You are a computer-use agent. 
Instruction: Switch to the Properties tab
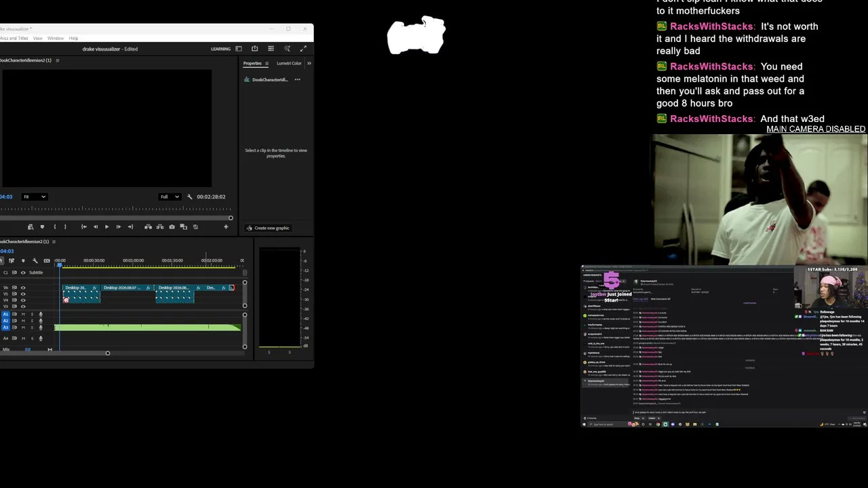point(252,63)
